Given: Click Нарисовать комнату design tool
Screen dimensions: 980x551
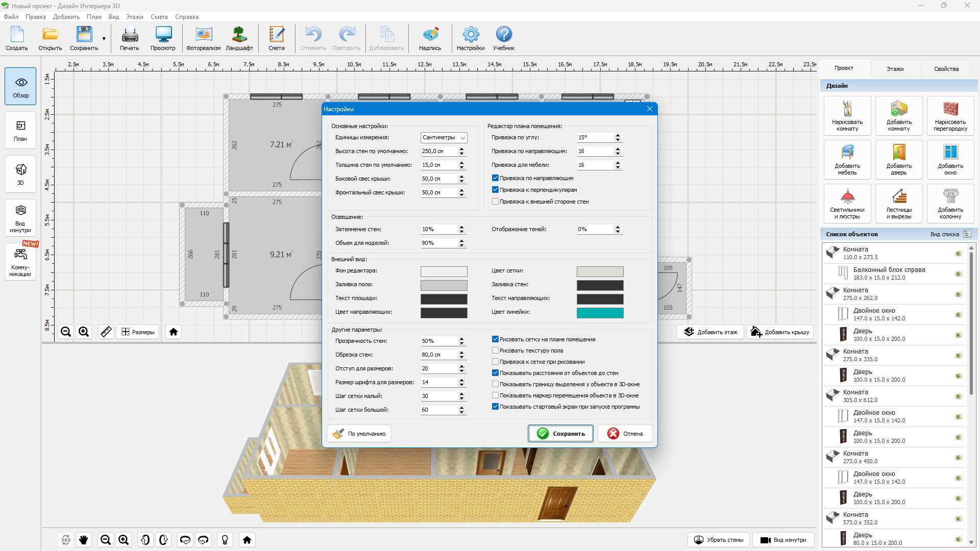Looking at the screenshot, I should [847, 116].
